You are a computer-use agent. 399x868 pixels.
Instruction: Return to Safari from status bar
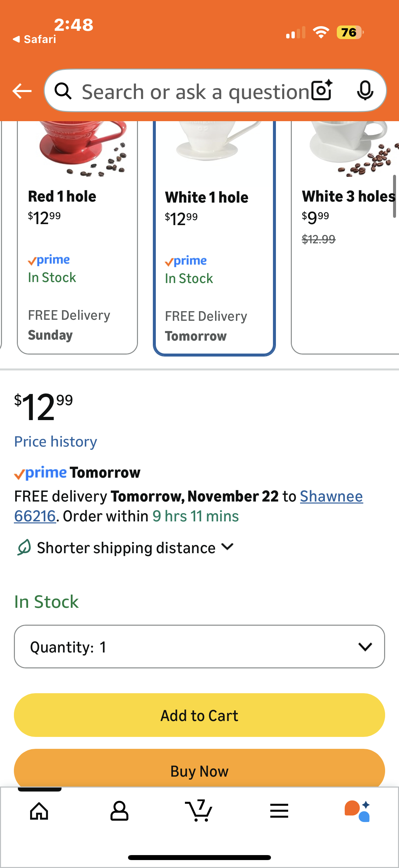click(x=34, y=39)
